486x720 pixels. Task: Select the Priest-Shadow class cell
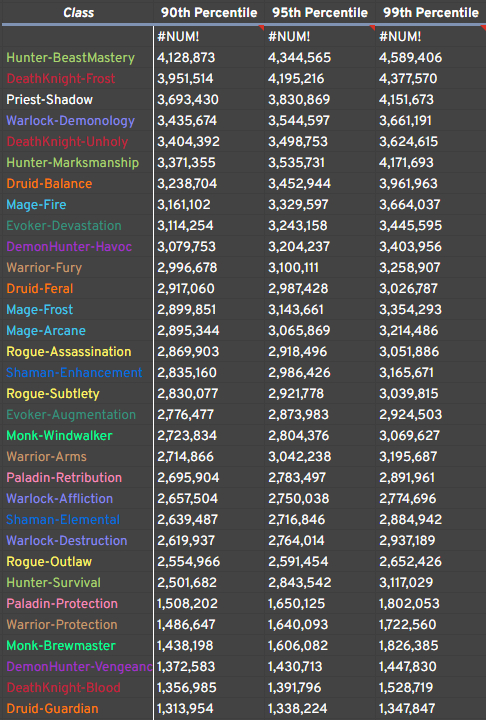77,100
